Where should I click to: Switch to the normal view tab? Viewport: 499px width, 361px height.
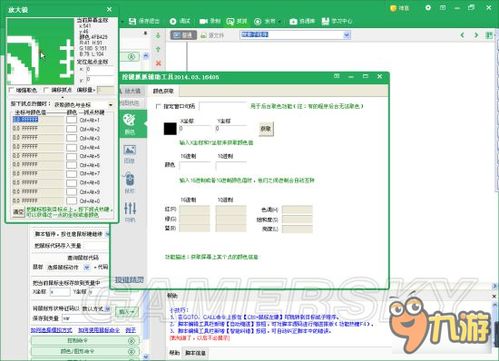183,35
